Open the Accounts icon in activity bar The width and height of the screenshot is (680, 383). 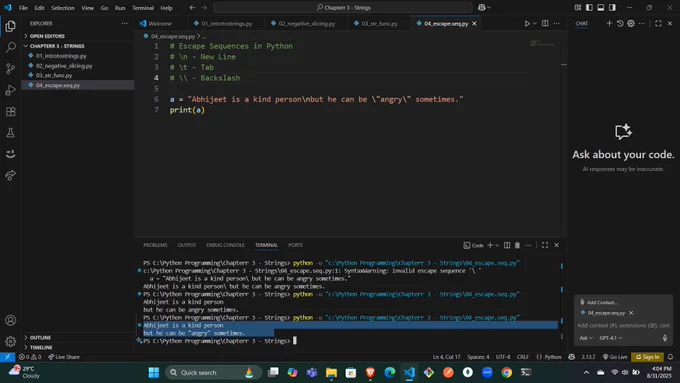click(10, 320)
